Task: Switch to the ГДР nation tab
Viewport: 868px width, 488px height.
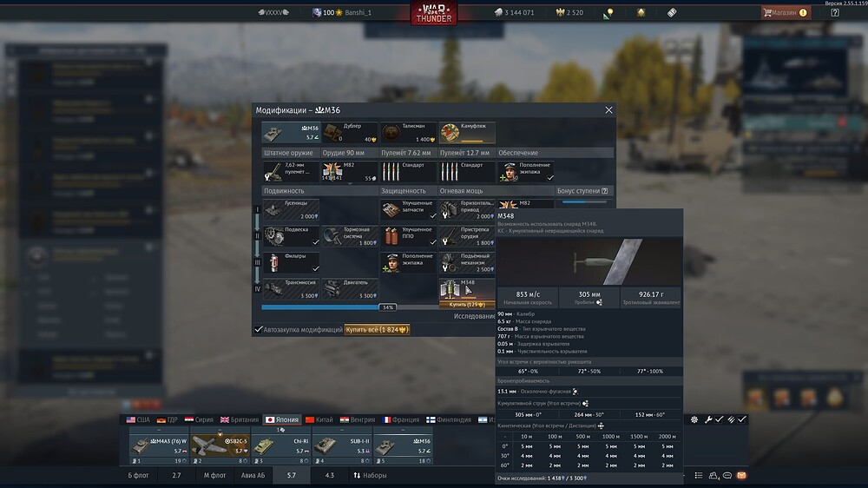Action: point(168,419)
